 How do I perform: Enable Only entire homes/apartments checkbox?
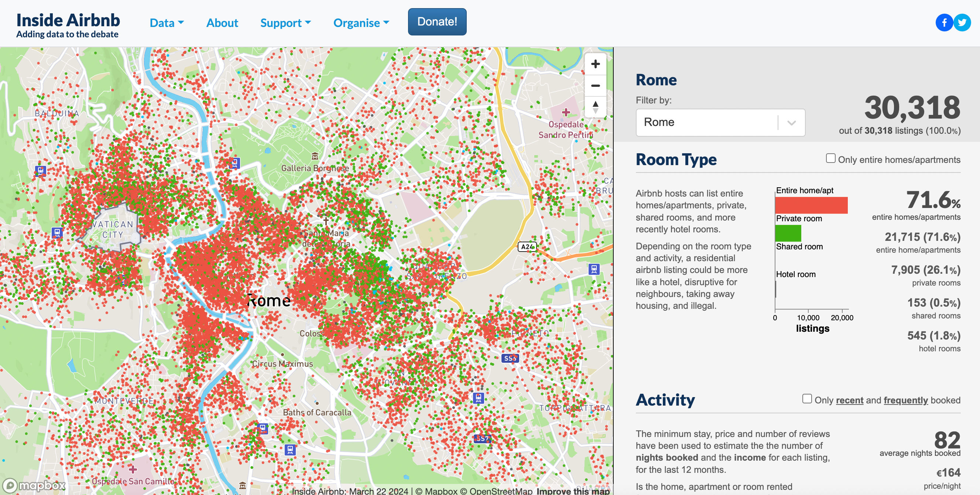[830, 158]
